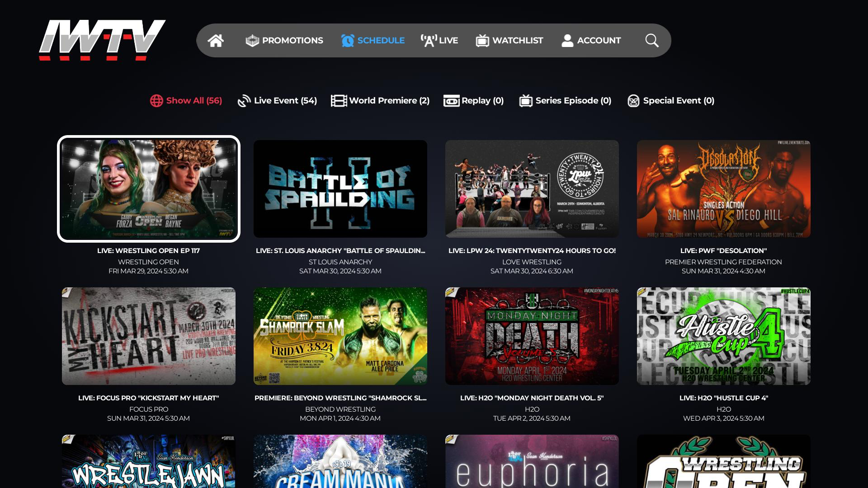
Task: Click title LIVE: PWF "DESOLATION"
Action: [x=724, y=251]
